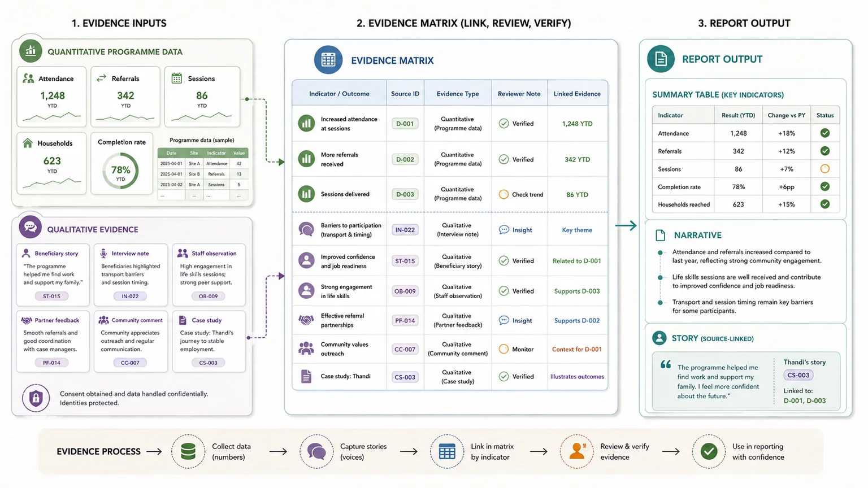Click the Sessions delivered row label
This screenshot has width=868, height=488.
click(x=345, y=194)
